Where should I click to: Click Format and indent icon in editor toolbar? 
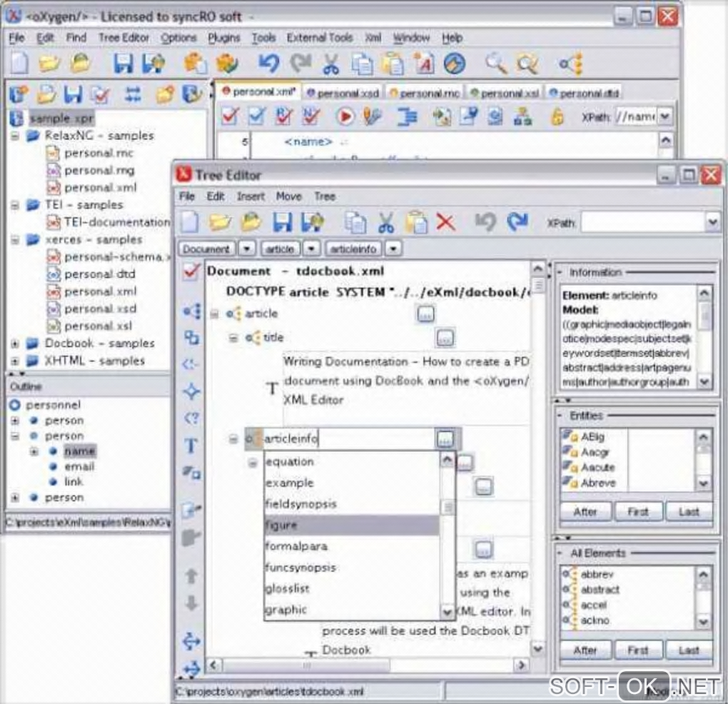pos(407,116)
